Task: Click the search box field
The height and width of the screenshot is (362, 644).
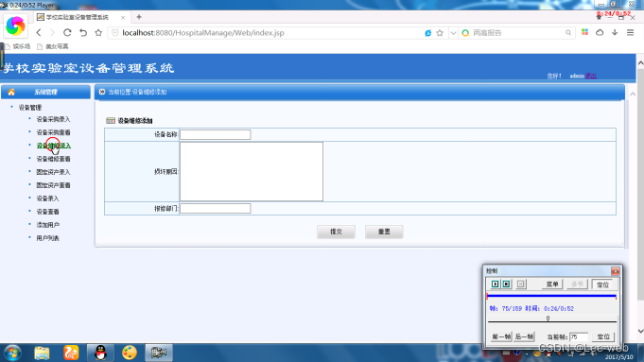Action: [x=517, y=33]
